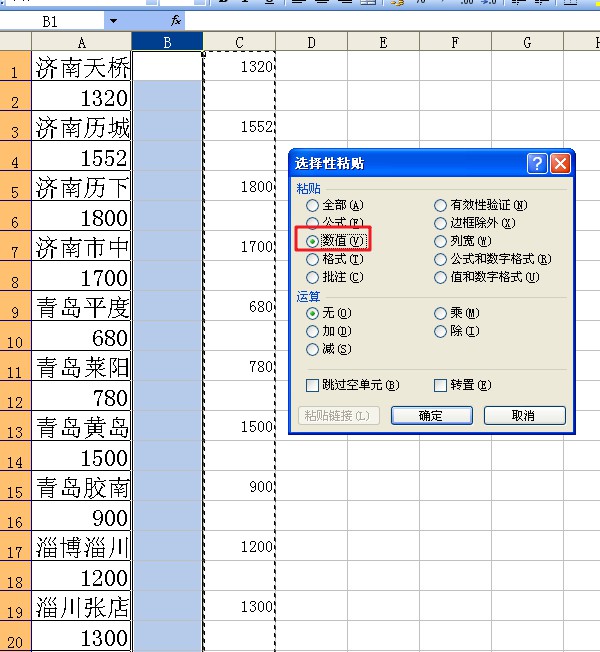Click the 取消 button
Viewport: 600px width, 652px height.
pyautogui.click(x=525, y=415)
